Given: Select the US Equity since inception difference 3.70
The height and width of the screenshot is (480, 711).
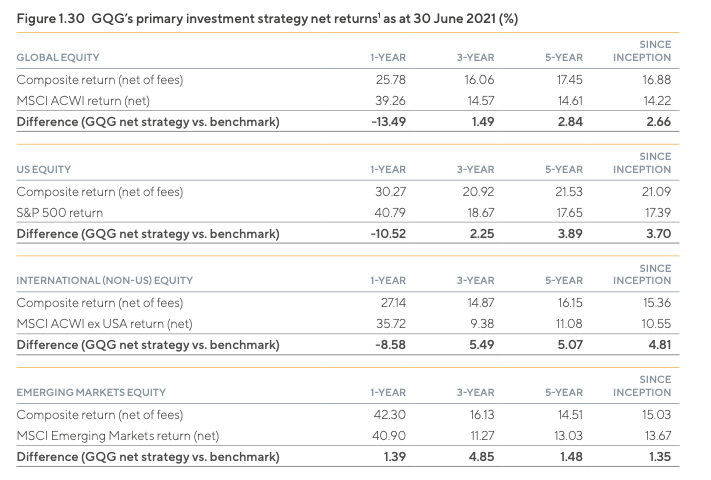Looking at the screenshot, I should click(x=657, y=234).
